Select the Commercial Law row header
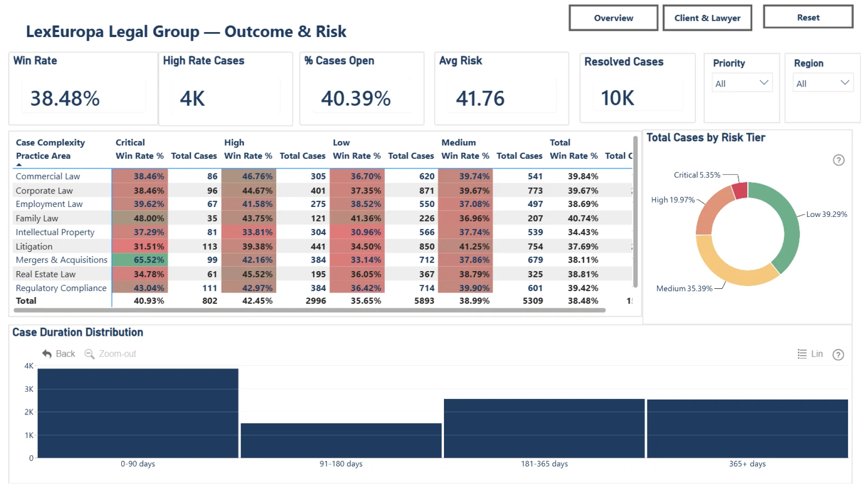 [x=48, y=176]
